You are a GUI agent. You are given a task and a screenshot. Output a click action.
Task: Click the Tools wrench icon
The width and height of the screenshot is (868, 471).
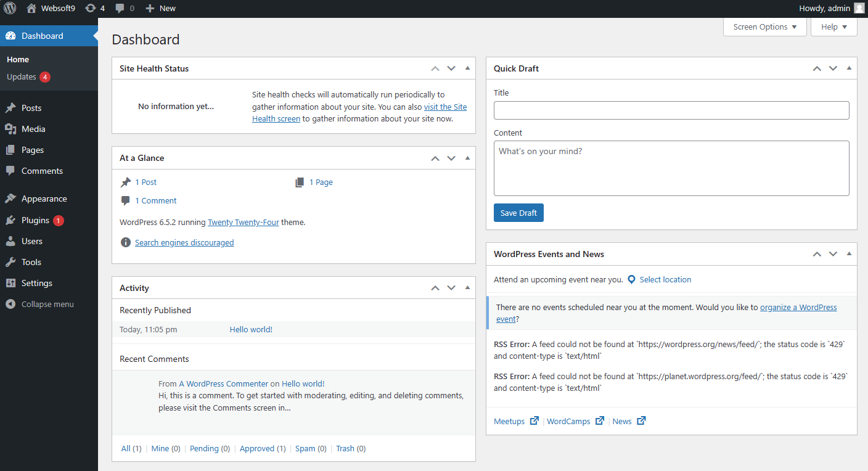(x=10, y=262)
